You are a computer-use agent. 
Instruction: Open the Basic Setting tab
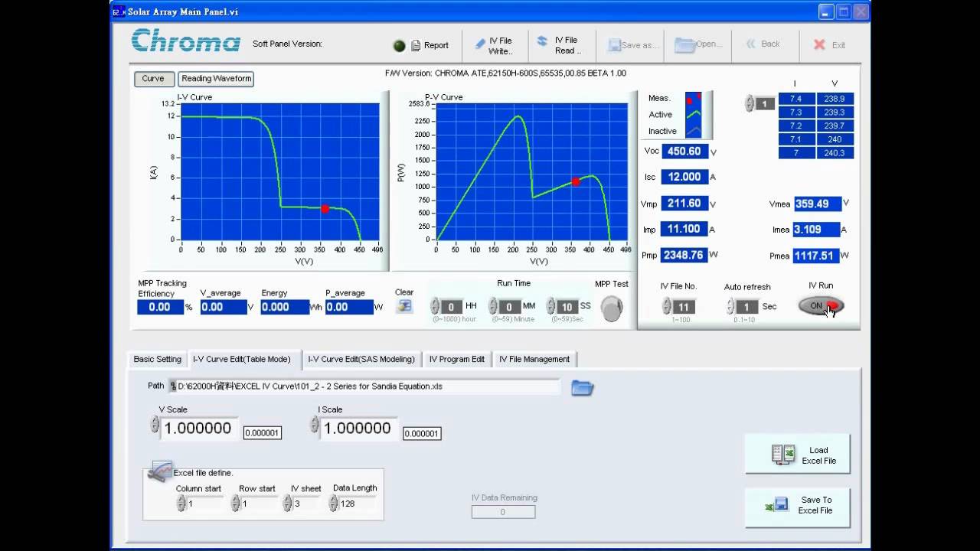(158, 359)
